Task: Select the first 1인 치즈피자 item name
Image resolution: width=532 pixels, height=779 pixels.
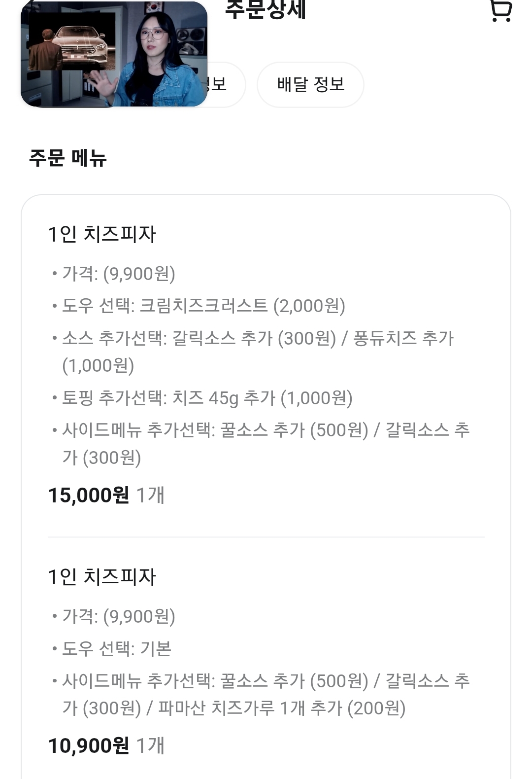Action: [102, 234]
